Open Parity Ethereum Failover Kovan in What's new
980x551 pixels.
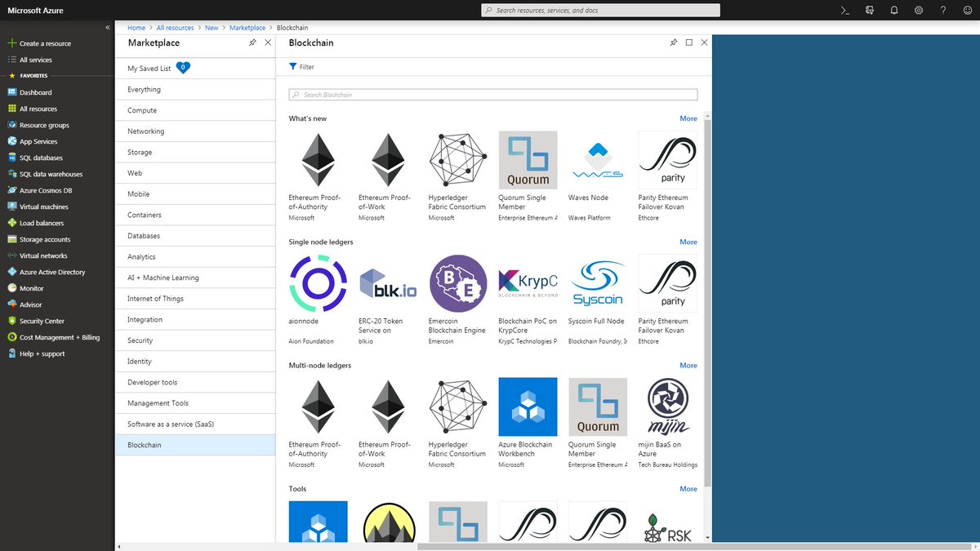pyautogui.click(x=668, y=176)
